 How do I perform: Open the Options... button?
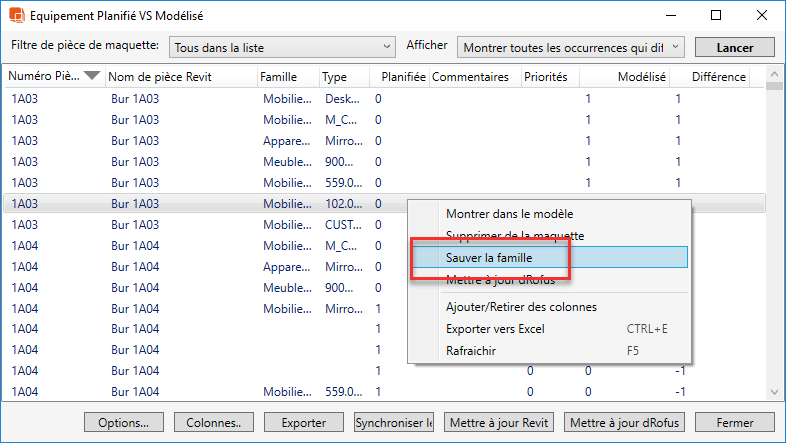pyautogui.click(x=124, y=423)
